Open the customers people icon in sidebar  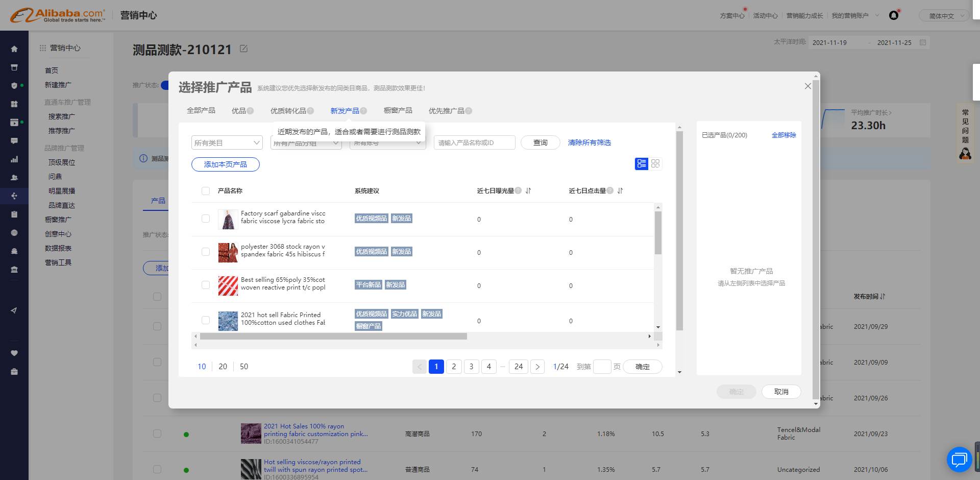pyautogui.click(x=14, y=178)
